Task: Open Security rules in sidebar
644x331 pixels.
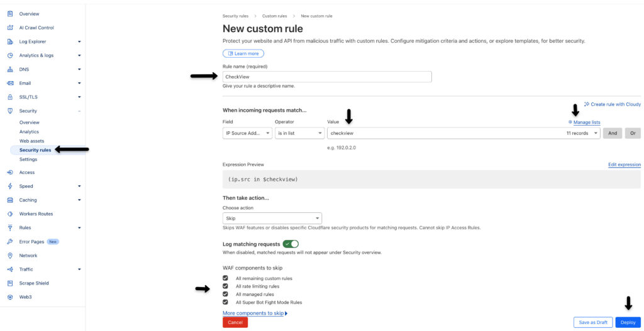Action: (x=35, y=150)
